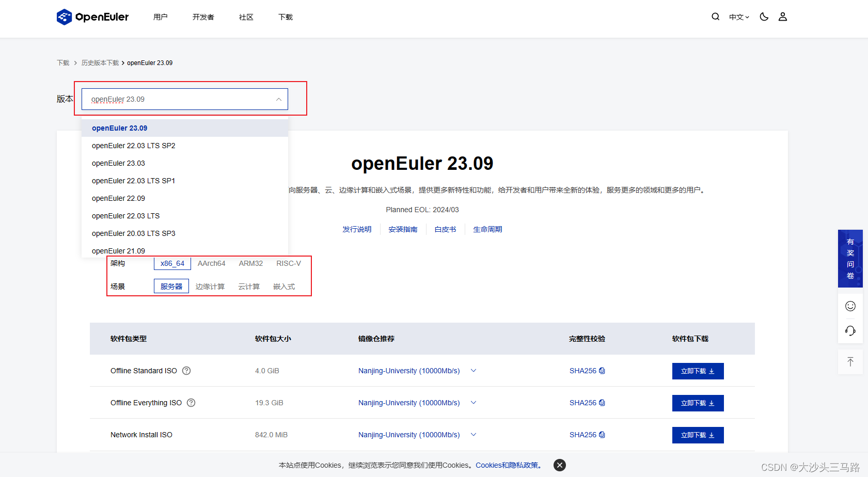The image size is (868, 477).
Task: Select openEuler 22.03 LTS option
Action: pyautogui.click(x=185, y=216)
